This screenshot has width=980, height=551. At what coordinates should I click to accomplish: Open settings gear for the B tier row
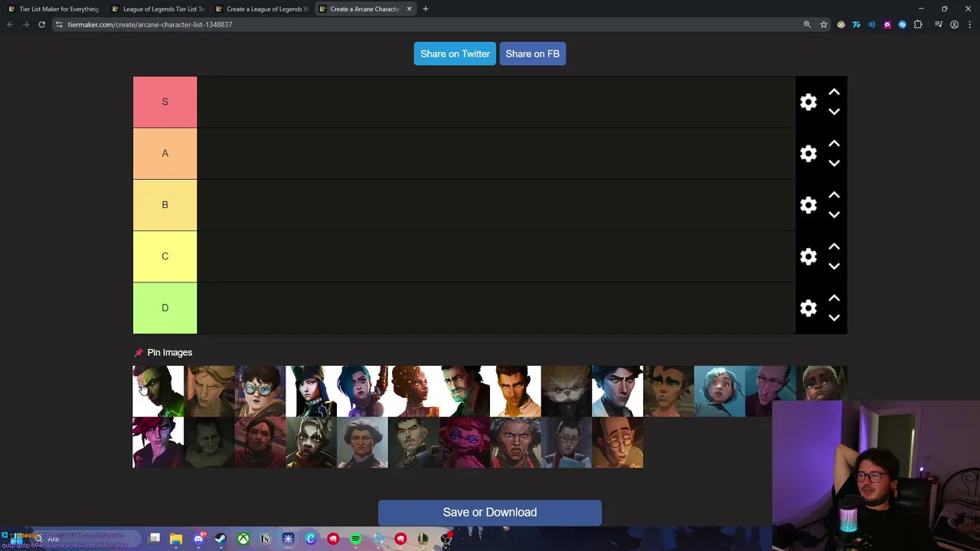point(808,204)
